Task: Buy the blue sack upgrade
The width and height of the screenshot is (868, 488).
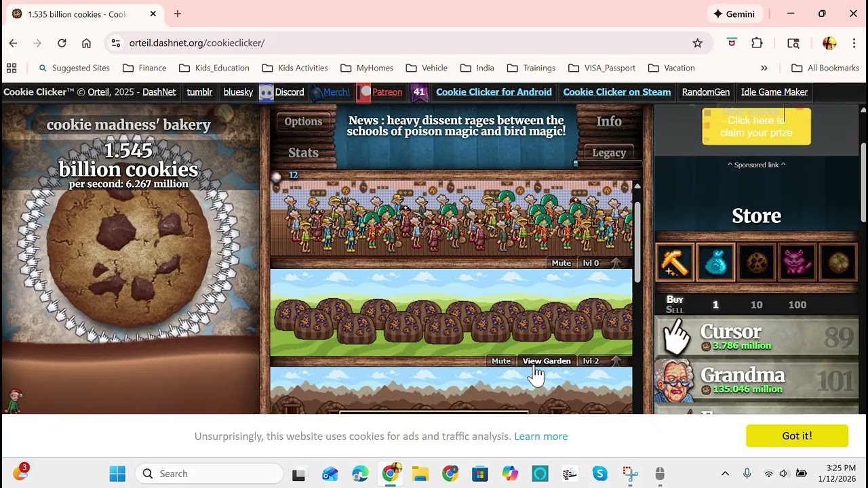Action: coord(715,262)
